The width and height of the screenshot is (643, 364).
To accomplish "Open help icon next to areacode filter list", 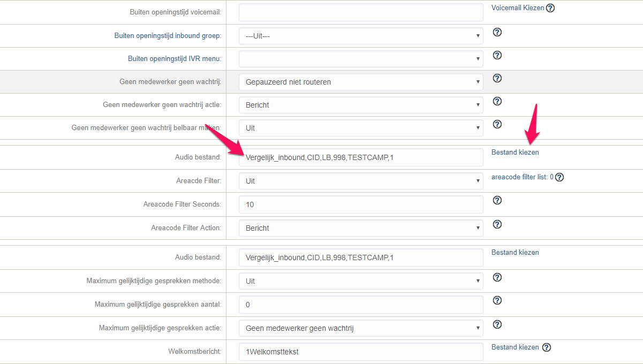I will point(559,177).
